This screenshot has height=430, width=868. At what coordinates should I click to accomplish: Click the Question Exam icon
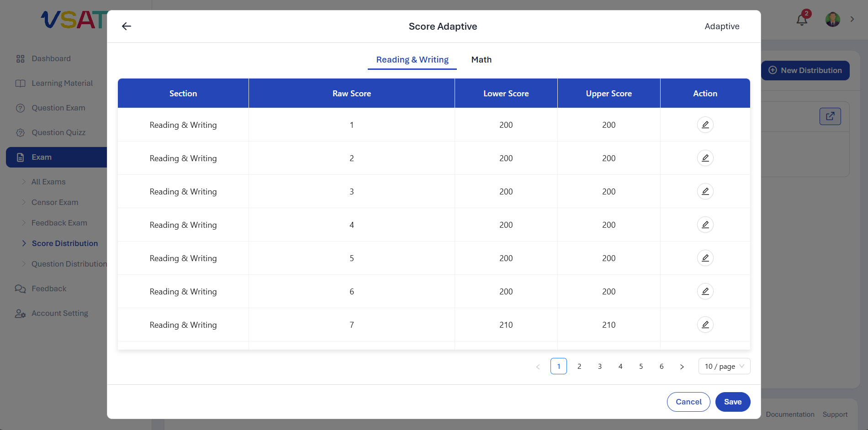(20, 108)
